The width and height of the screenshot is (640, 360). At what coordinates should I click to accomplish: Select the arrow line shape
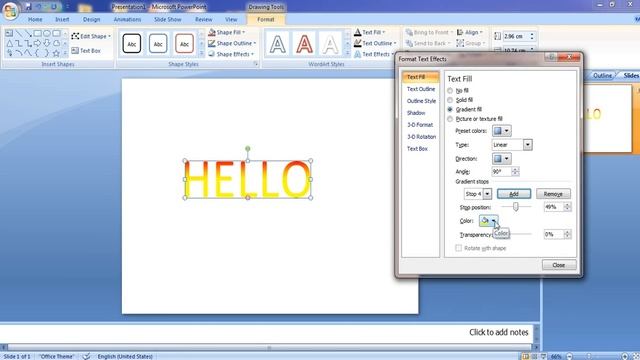click(x=28, y=33)
